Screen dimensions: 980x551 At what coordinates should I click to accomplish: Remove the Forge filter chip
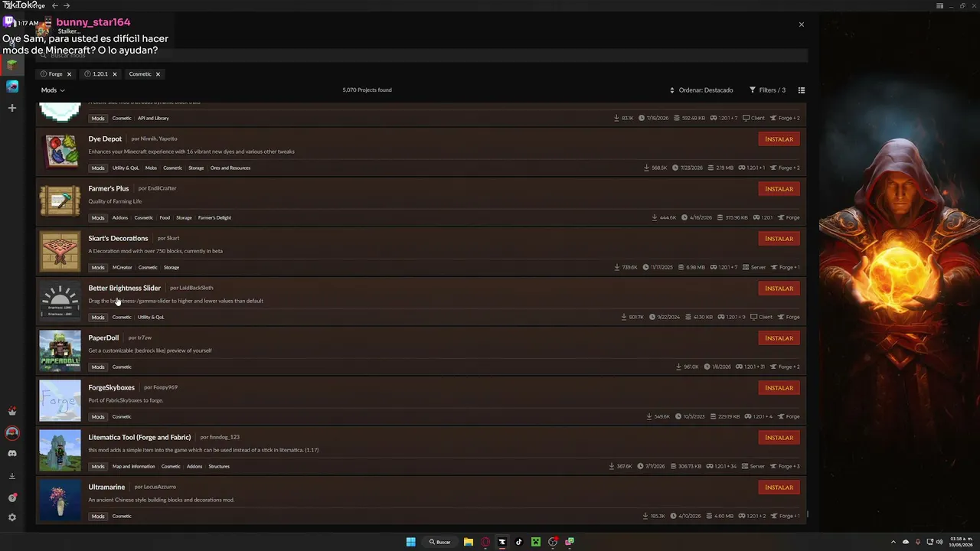(x=69, y=74)
